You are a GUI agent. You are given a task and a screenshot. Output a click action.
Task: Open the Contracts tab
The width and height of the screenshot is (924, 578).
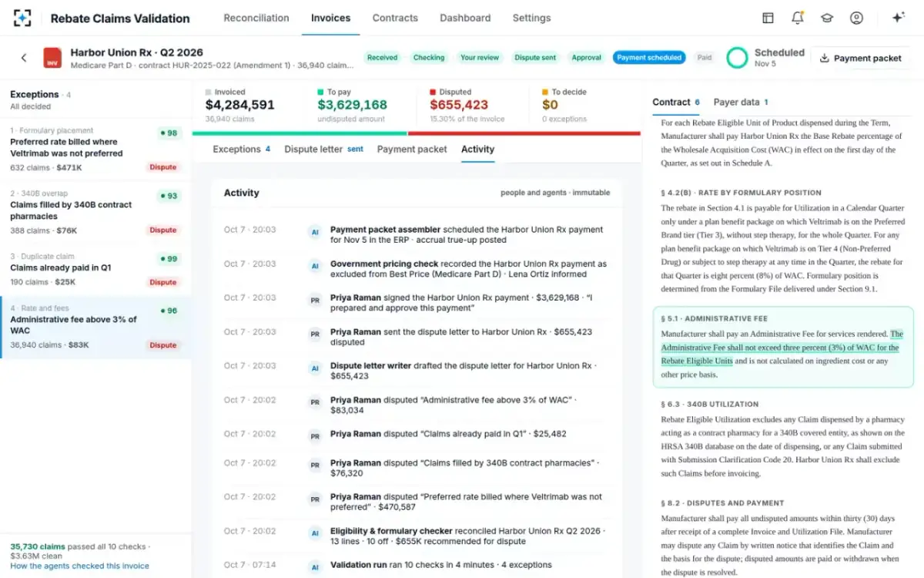395,18
